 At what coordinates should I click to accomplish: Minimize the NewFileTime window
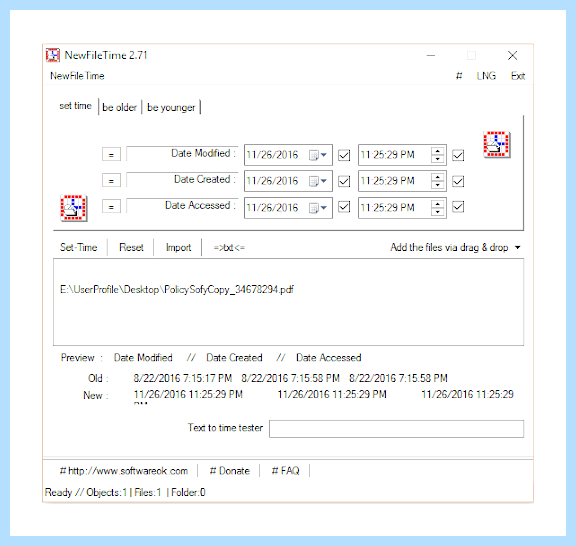(x=431, y=55)
